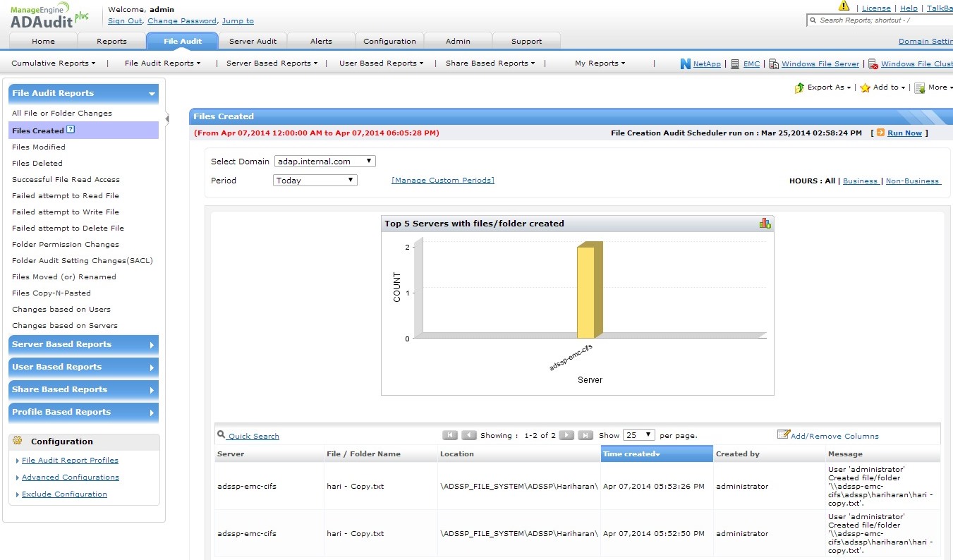Open the Configuration tab
The width and height of the screenshot is (953, 560).
click(x=389, y=41)
